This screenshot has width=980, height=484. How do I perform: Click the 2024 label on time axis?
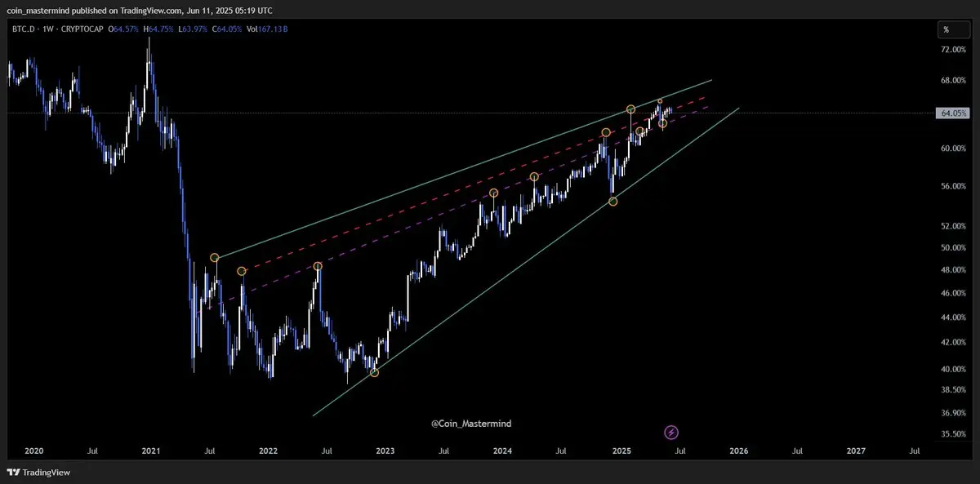click(x=503, y=451)
